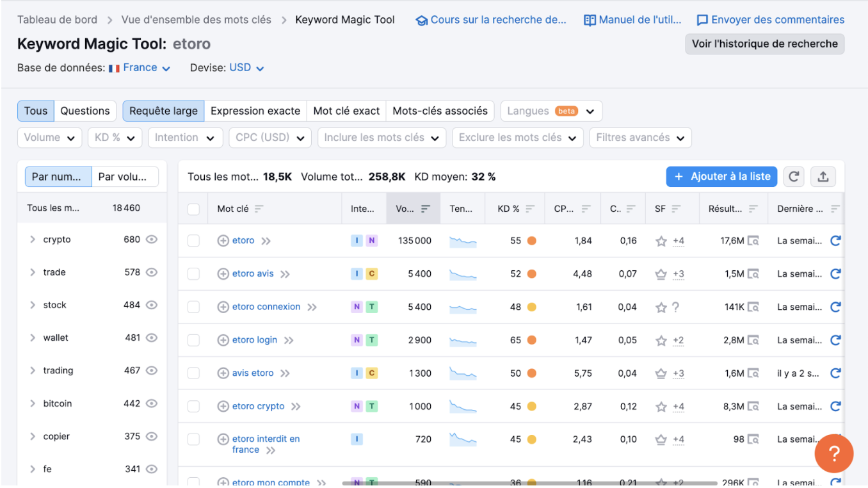Toggle eye icon for 'trading' group
The width and height of the screenshot is (868, 488).
[152, 371]
